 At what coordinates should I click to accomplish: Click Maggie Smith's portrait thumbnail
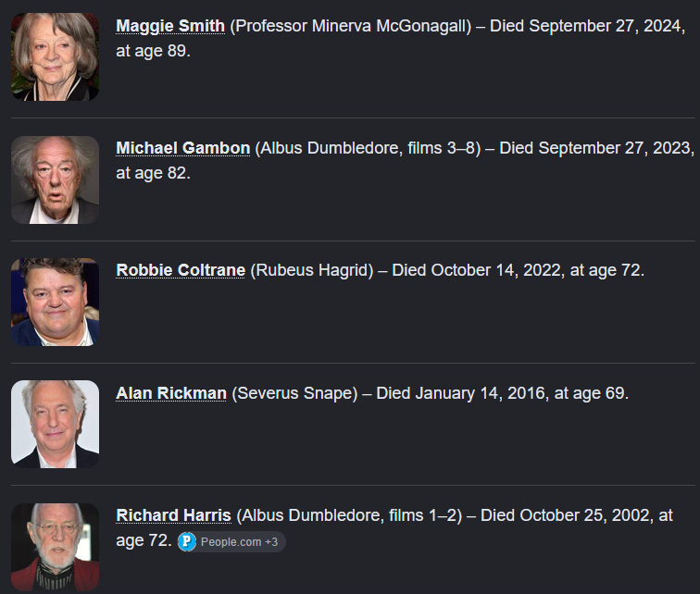pos(55,56)
